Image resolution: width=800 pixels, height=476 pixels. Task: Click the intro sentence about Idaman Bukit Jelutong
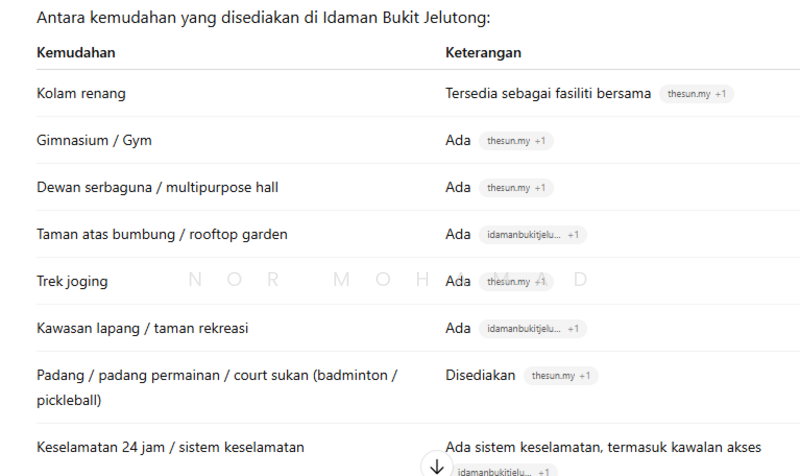tap(263, 18)
